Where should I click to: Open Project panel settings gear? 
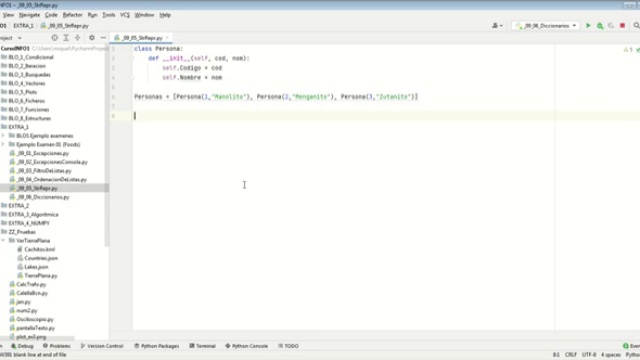click(91, 38)
